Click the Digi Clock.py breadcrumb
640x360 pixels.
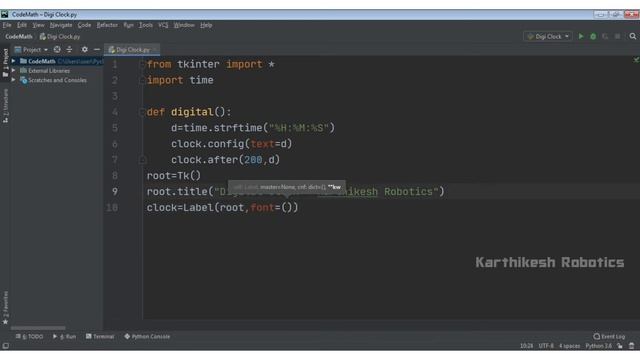point(60,36)
